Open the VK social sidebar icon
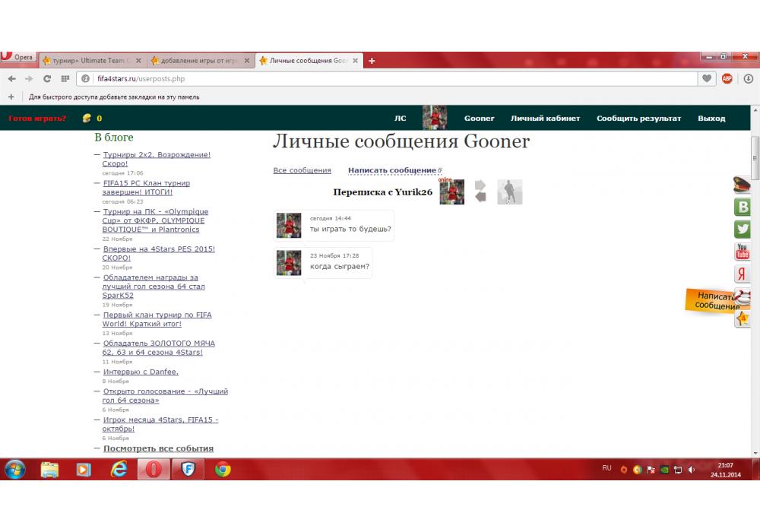 pos(742,207)
